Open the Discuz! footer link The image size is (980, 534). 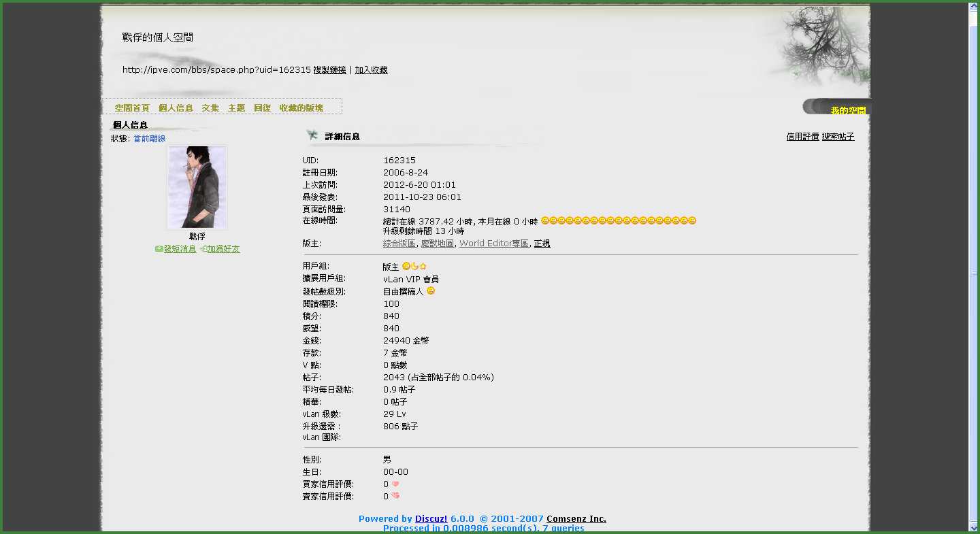pyautogui.click(x=431, y=519)
